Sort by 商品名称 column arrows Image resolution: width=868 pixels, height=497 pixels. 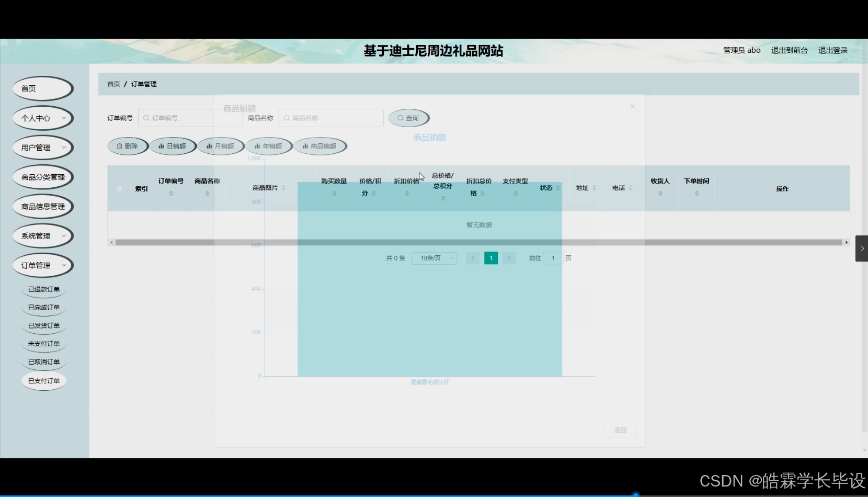click(x=208, y=194)
